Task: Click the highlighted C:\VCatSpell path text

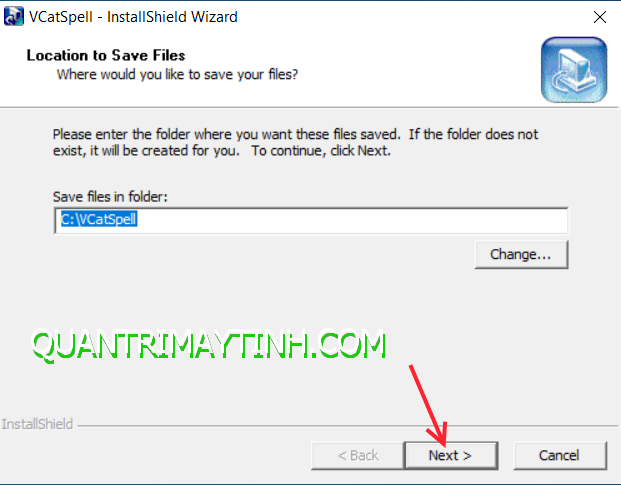Action: pos(99,219)
